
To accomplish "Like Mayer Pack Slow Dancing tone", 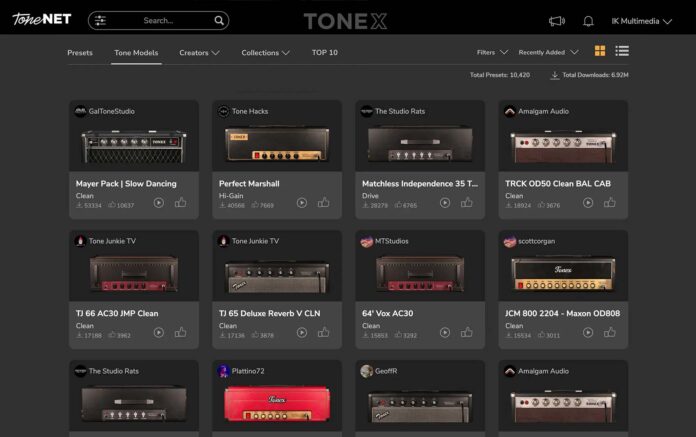I will 180,202.
